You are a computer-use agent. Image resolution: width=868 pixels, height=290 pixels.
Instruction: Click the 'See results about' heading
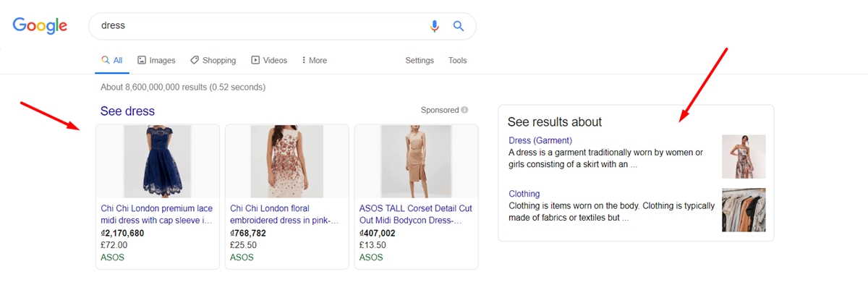pos(555,121)
